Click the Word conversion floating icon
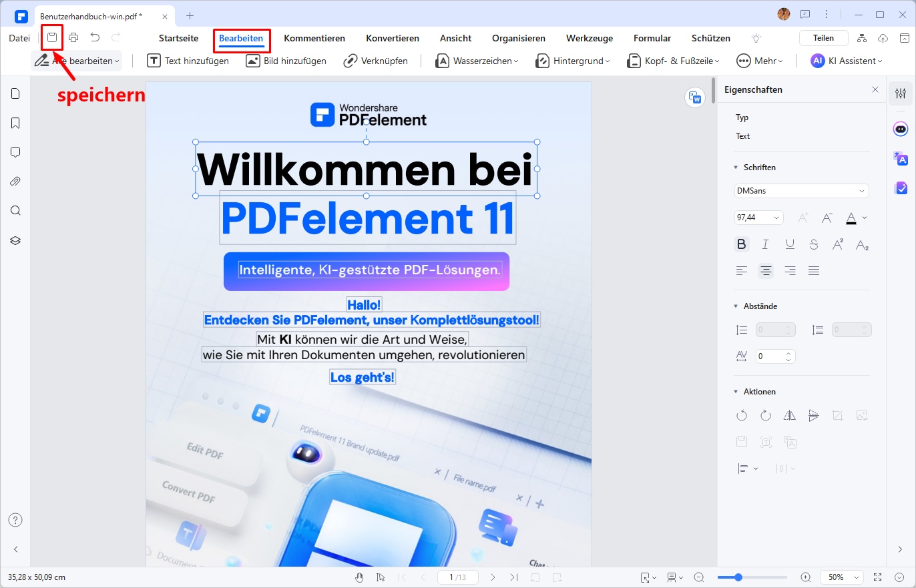This screenshot has height=588, width=916. 695,97
